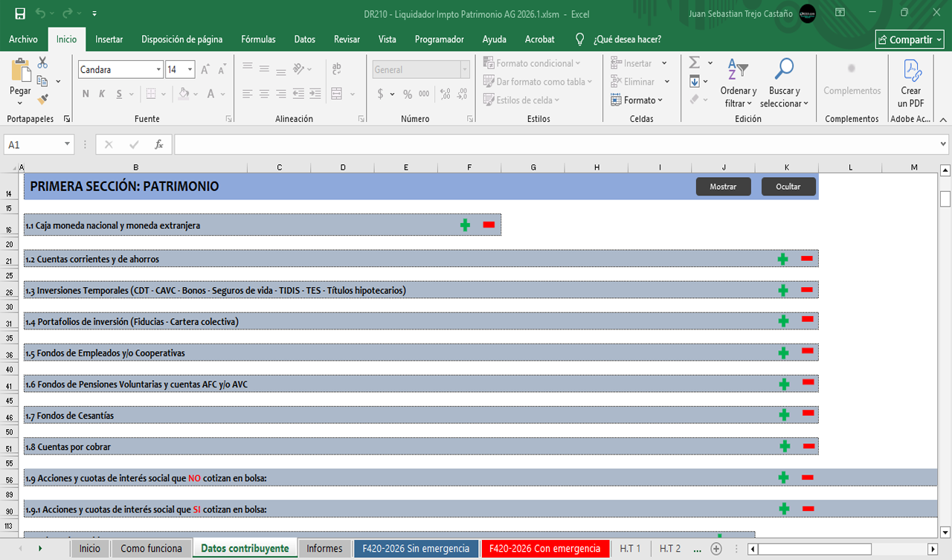Switch to F420-2026 Sin emergencia sheet tab

pos(415,549)
